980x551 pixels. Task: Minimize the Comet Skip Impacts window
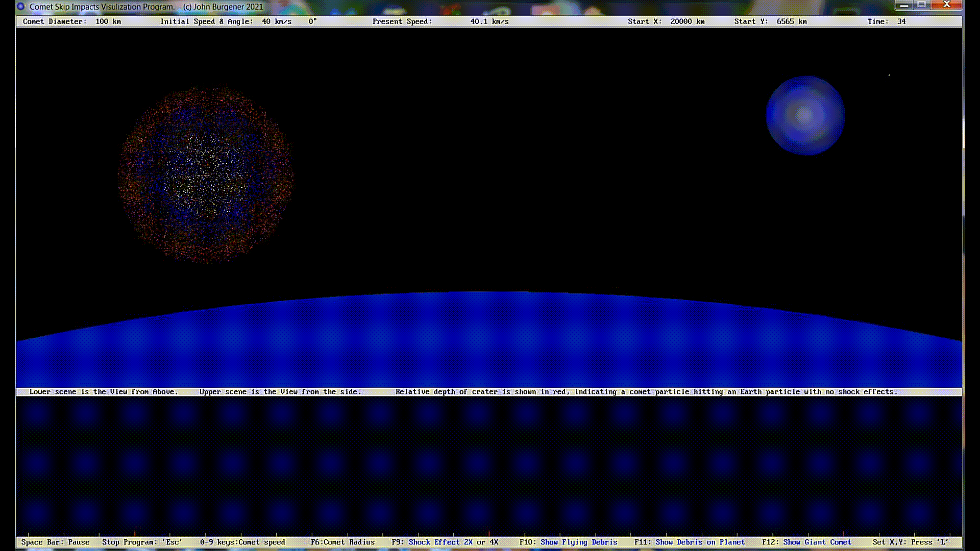pos(904,5)
